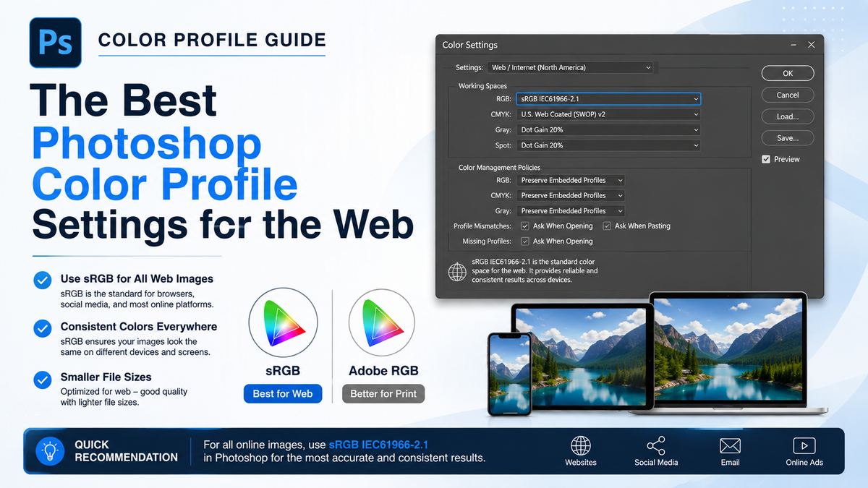Click the Working Spaces group label

coord(482,86)
